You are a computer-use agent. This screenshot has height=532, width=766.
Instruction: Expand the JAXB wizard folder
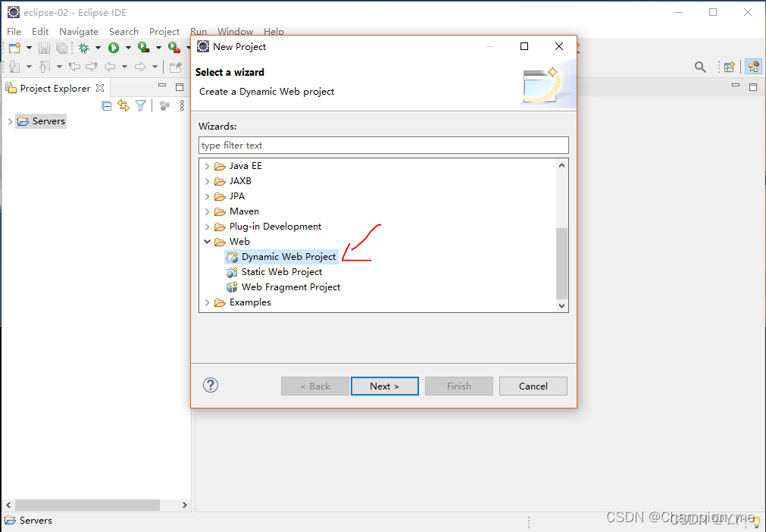(207, 181)
